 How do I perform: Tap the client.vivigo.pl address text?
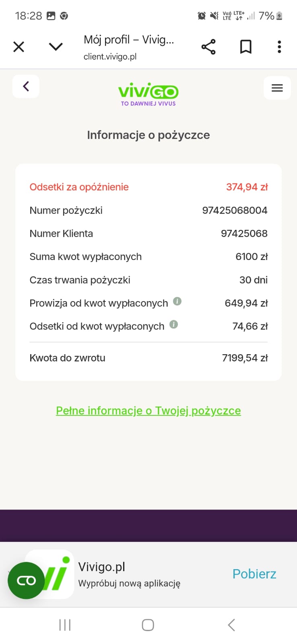pyautogui.click(x=110, y=57)
